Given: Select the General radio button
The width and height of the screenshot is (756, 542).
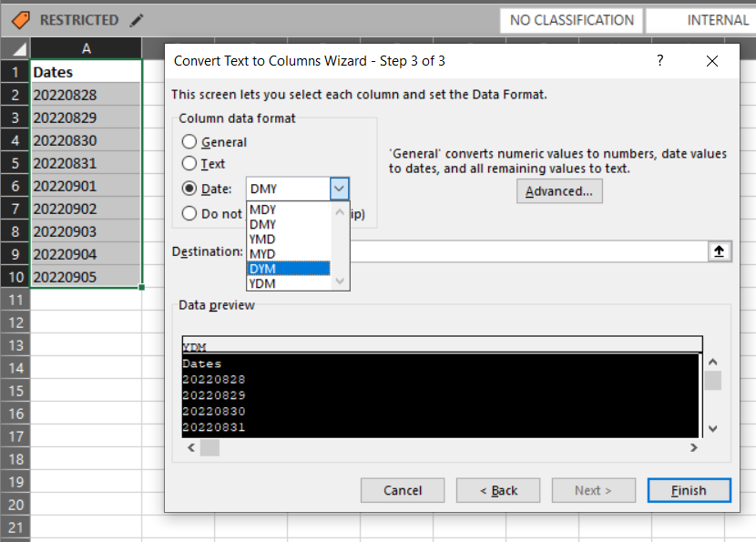Looking at the screenshot, I should [189, 142].
